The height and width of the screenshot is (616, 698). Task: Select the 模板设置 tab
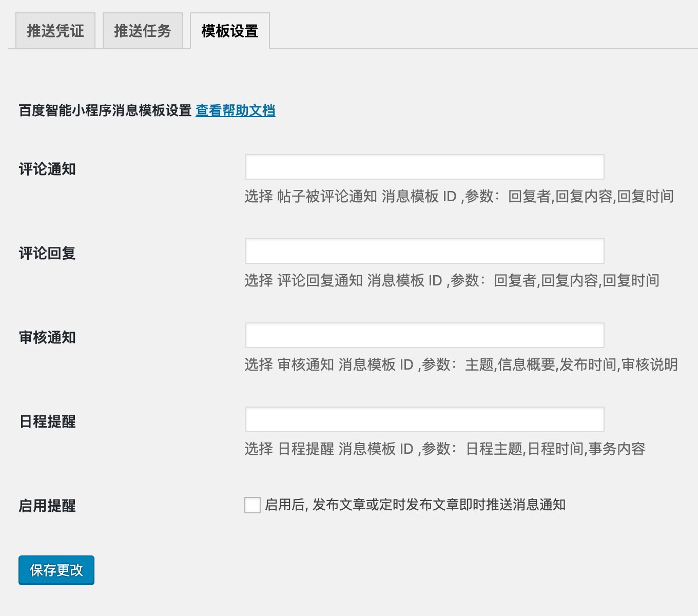pos(230,31)
